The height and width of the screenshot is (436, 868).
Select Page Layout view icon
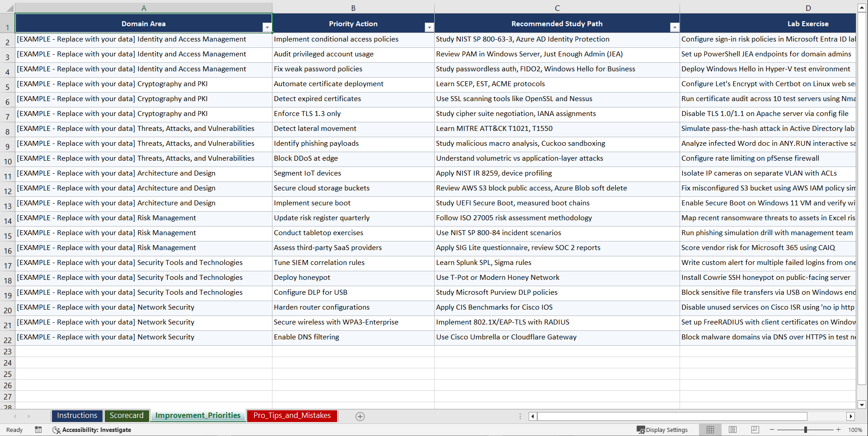point(732,430)
